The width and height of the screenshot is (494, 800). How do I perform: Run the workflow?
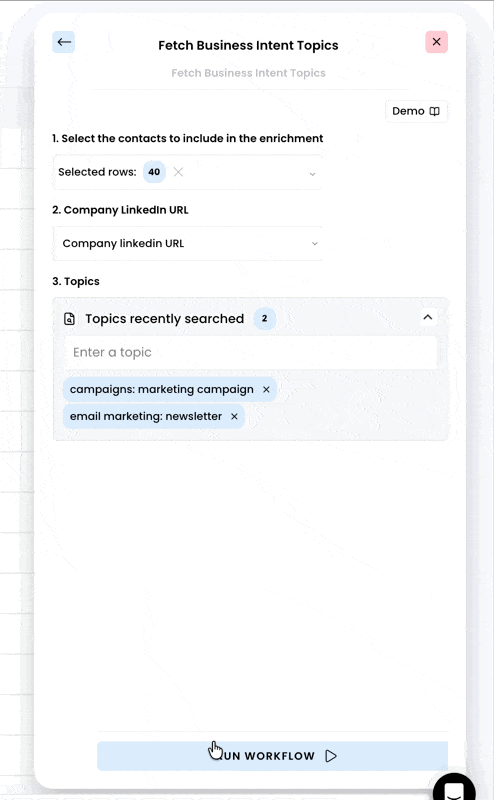pyautogui.click(x=273, y=756)
